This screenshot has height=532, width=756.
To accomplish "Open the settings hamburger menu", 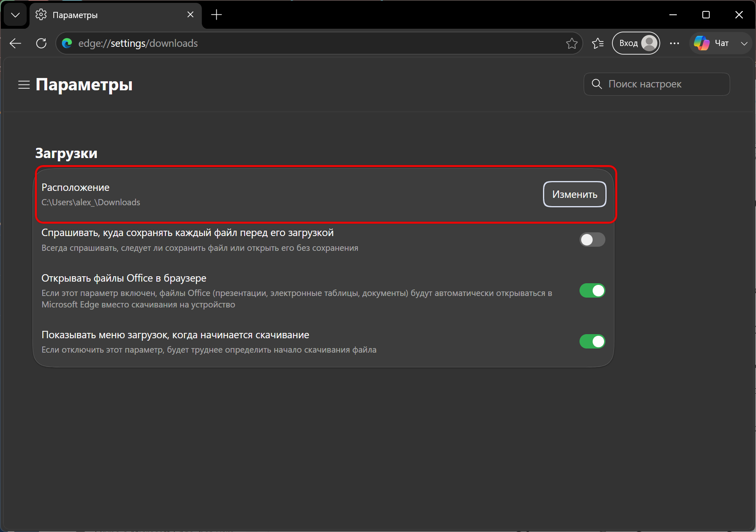I will pyautogui.click(x=24, y=85).
